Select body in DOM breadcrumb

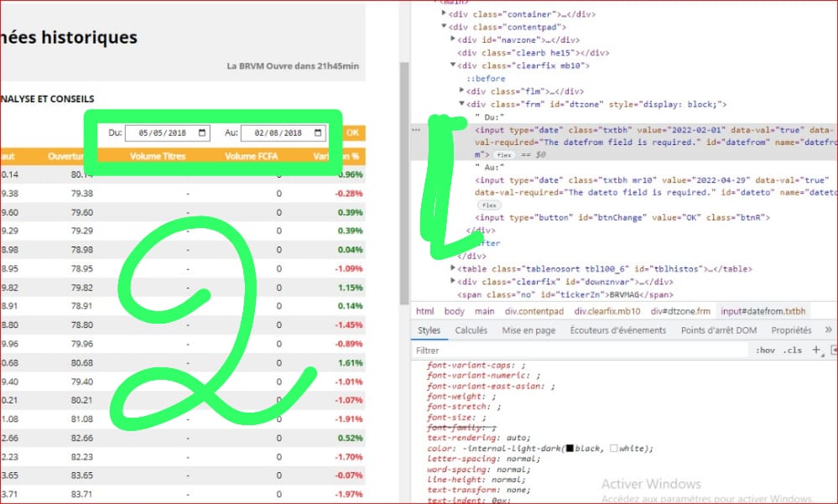pos(455,311)
